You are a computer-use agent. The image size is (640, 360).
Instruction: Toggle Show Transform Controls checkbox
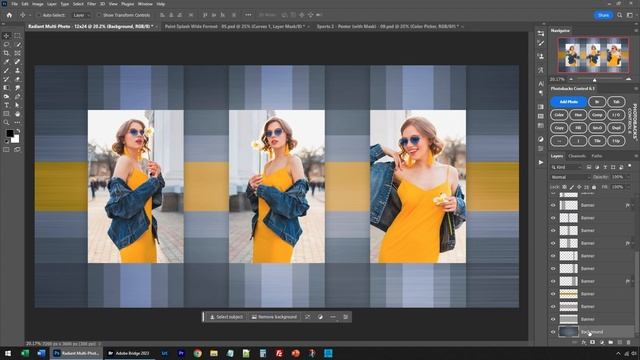click(x=99, y=15)
